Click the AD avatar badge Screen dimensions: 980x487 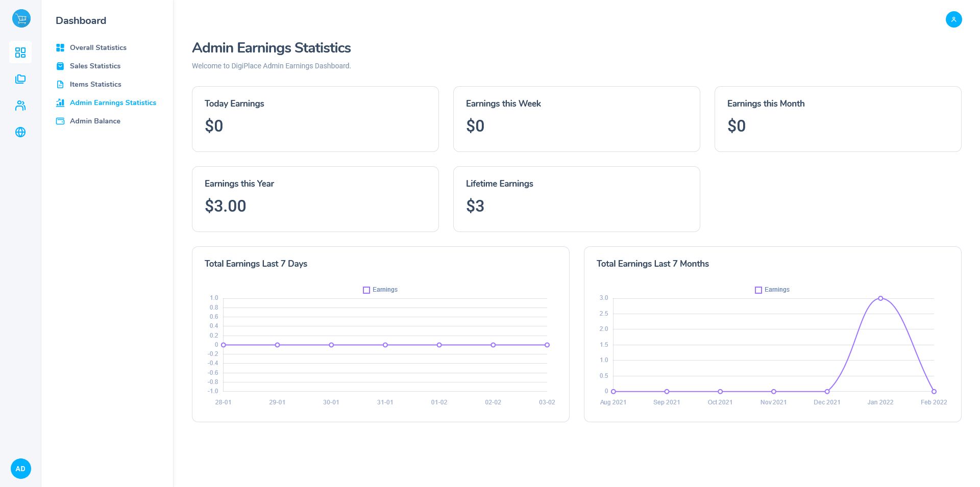[x=20, y=469]
